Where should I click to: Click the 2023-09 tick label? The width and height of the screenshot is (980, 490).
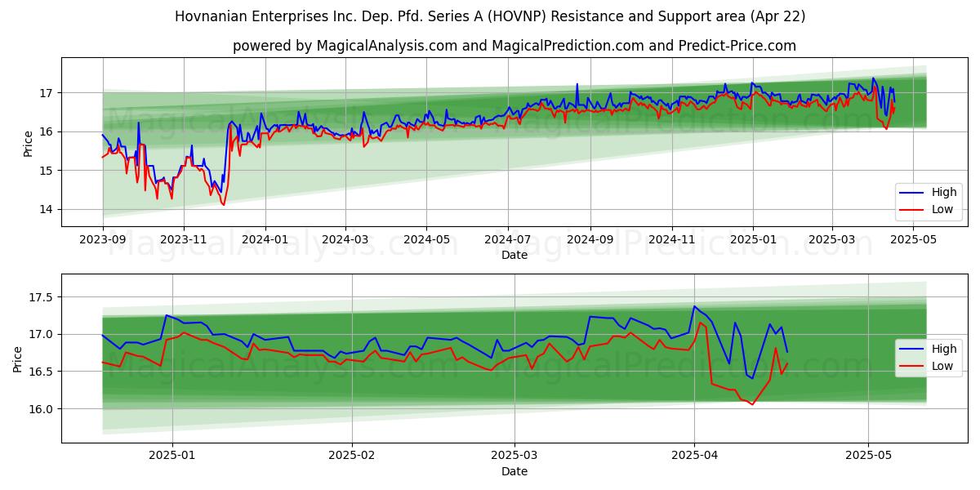[102, 239]
